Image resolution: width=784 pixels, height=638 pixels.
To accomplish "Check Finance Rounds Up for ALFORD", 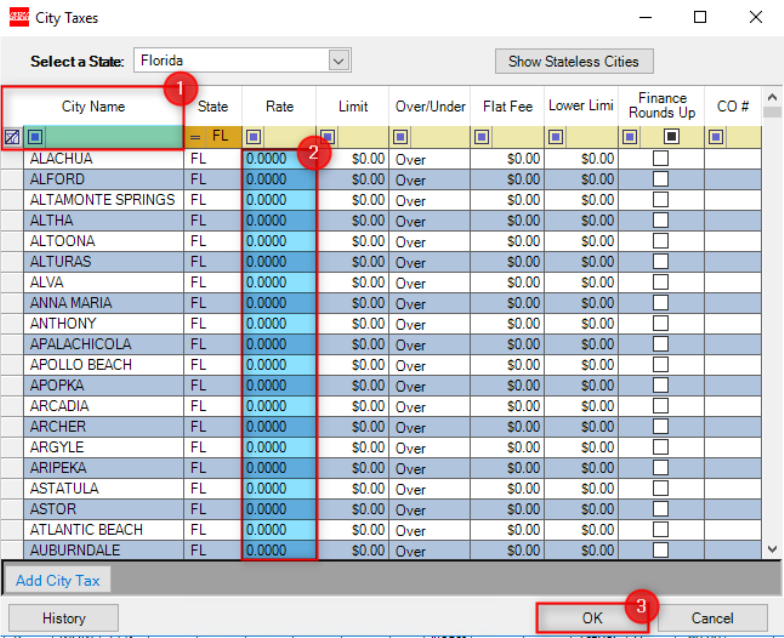I will click(660, 179).
